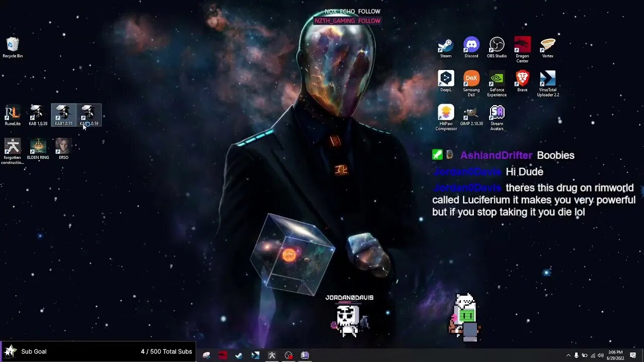
Task: Open network settings from tray
Action: tap(593, 355)
